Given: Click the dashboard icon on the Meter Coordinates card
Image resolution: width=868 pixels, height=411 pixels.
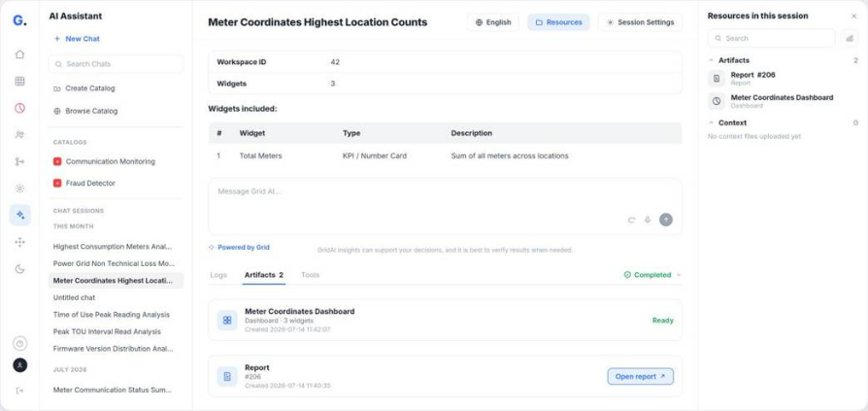Looking at the screenshot, I should [x=227, y=321].
